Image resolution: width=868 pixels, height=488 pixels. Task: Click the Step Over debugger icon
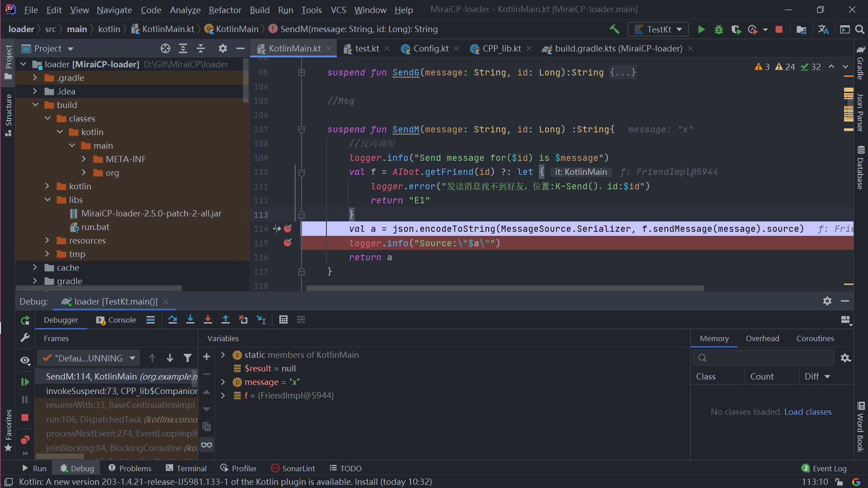(x=172, y=319)
